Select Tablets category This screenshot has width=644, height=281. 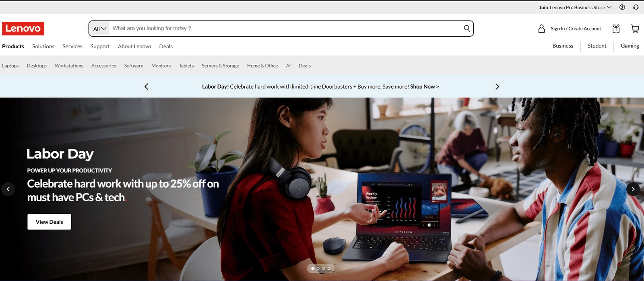pos(186,66)
